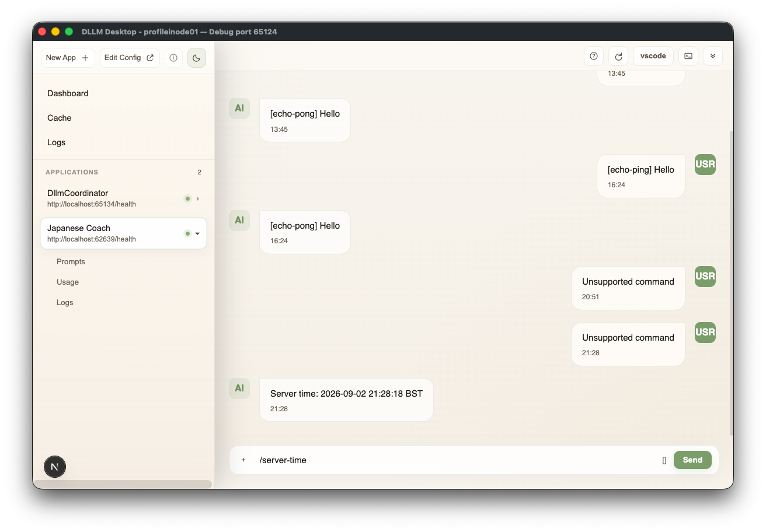
Task: Click the info circle icon
Action: point(173,58)
